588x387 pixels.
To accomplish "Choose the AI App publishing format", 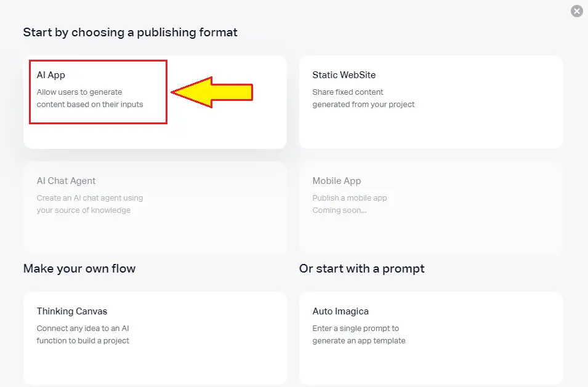I will point(155,102).
